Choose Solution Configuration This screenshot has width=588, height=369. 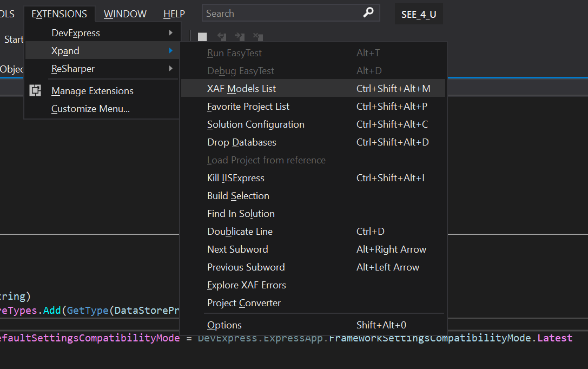pos(313,124)
